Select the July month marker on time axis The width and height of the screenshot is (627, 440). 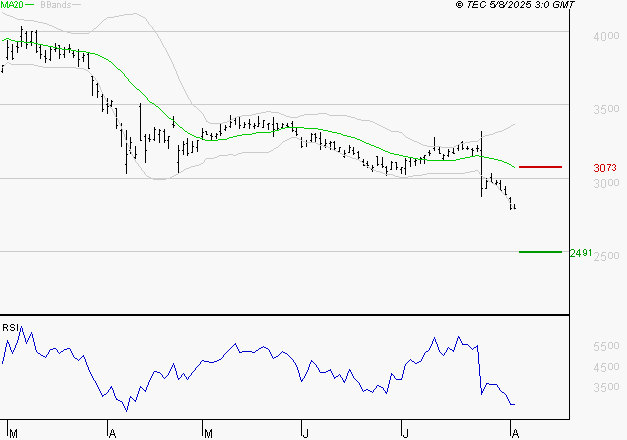pos(405,432)
